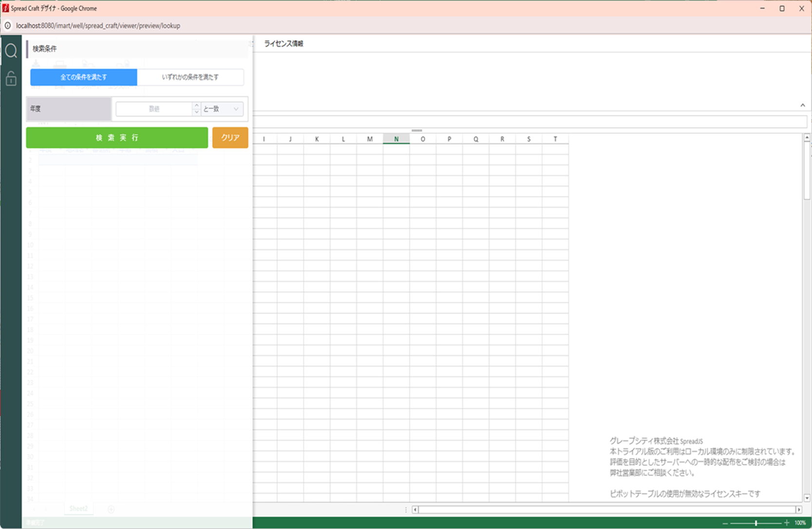Click the vertical scrollbar down arrow
812x529 pixels.
click(x=807, y=498)
